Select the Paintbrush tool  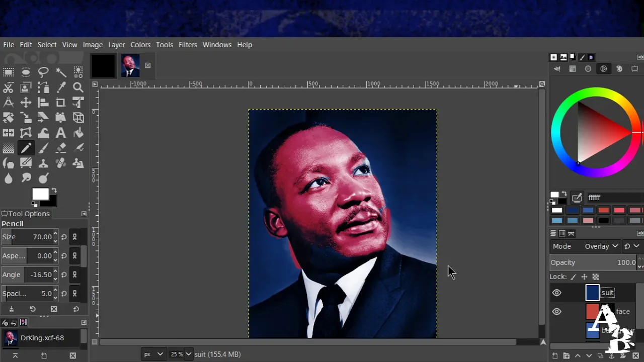pos(43,148)
